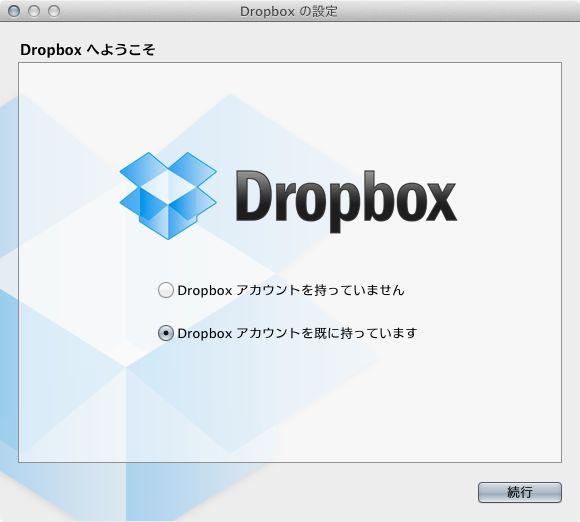The width and height of the screenshot is (580, 522).
Task: Click the word Dropbox in the 既に持っています option label
Action: (x=205, y=334)
